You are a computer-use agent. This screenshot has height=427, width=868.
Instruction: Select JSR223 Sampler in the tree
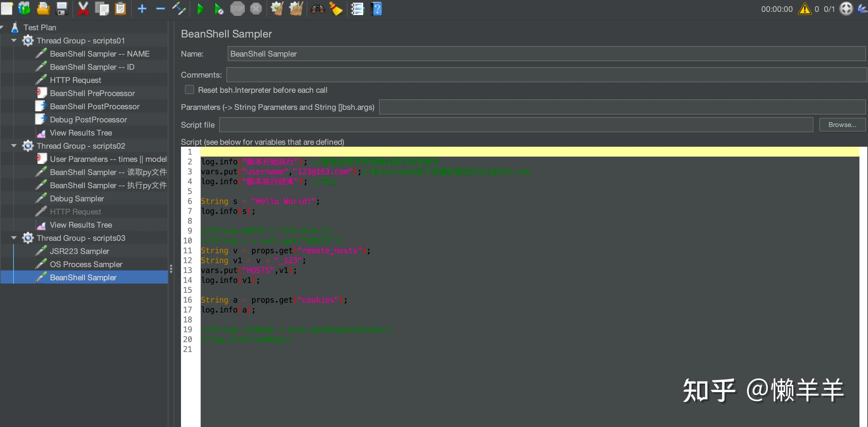tap(80, 251)
